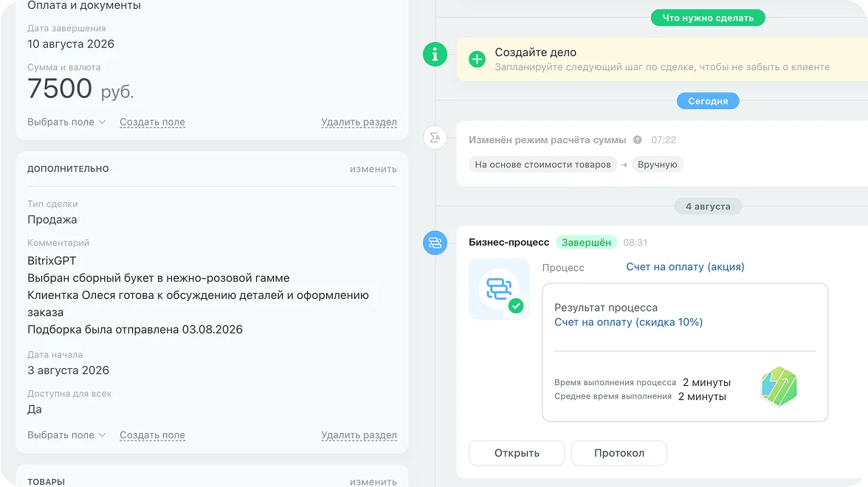
Task: Click the sigma sum-mode timeline icon
Action: (435, 137)
